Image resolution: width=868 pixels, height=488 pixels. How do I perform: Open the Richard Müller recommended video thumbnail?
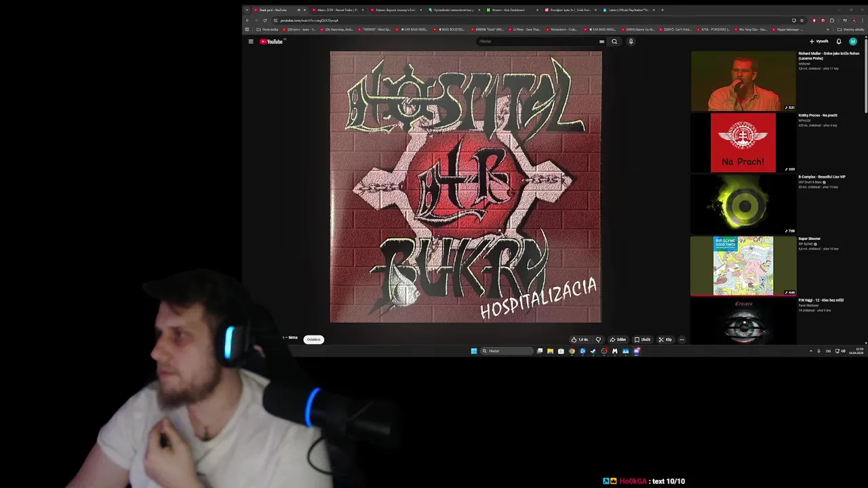tap(743, 81)
